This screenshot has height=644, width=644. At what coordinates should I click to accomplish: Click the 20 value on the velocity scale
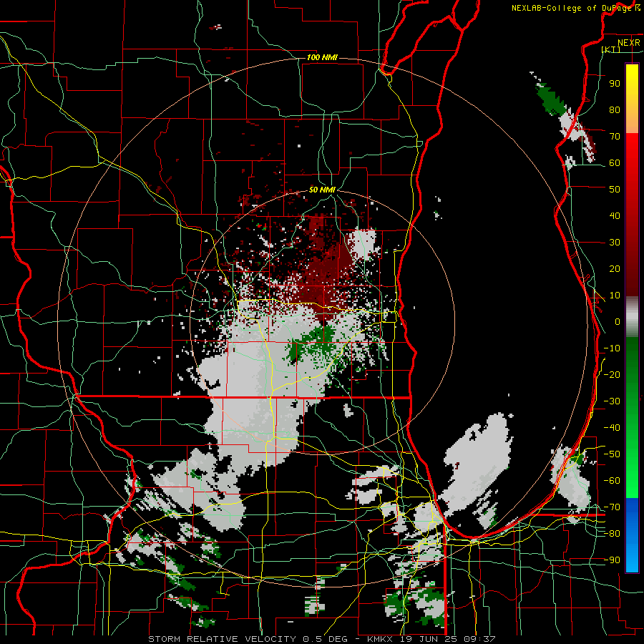point(615,268)
